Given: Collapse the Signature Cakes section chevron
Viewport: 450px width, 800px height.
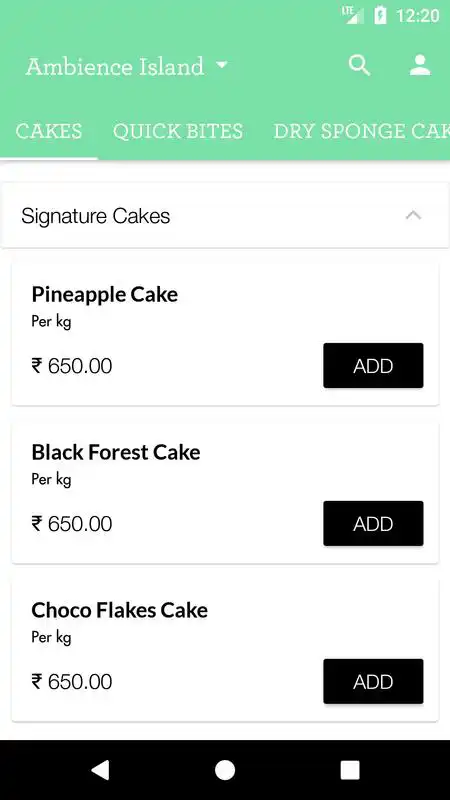Looking at the screenshot, I should pos(413,216).
